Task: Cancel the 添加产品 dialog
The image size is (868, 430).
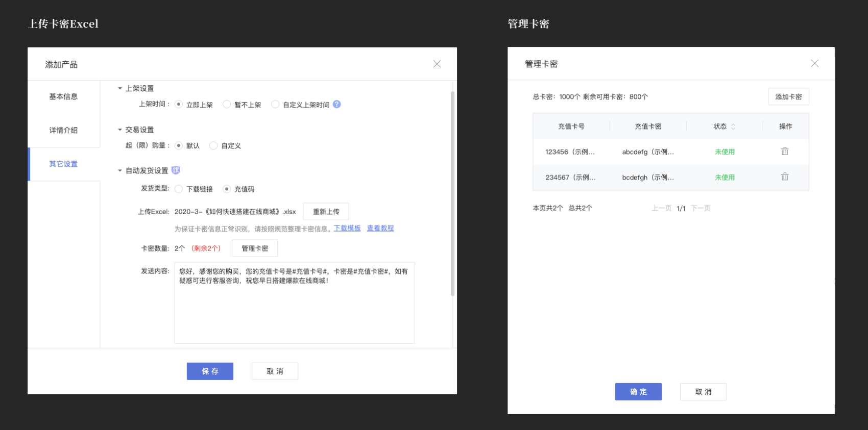Action: tap(275, 371)
